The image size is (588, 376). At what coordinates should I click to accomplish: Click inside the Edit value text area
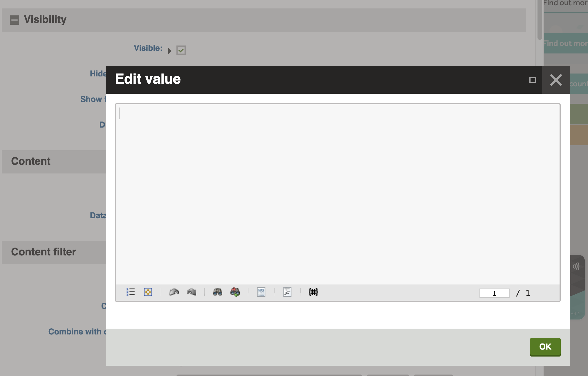click(x=338, y=194)
